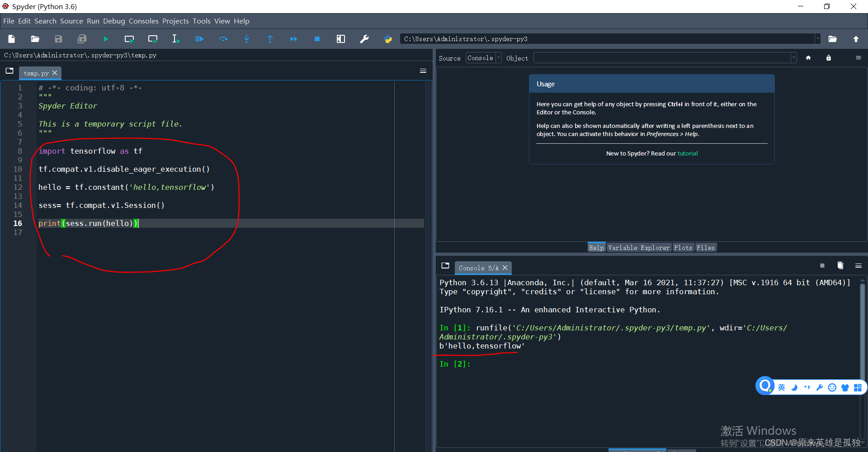Open the Run menu
Image resolution: width=868 pixels, height=452 pixels.
coord(93,21)
